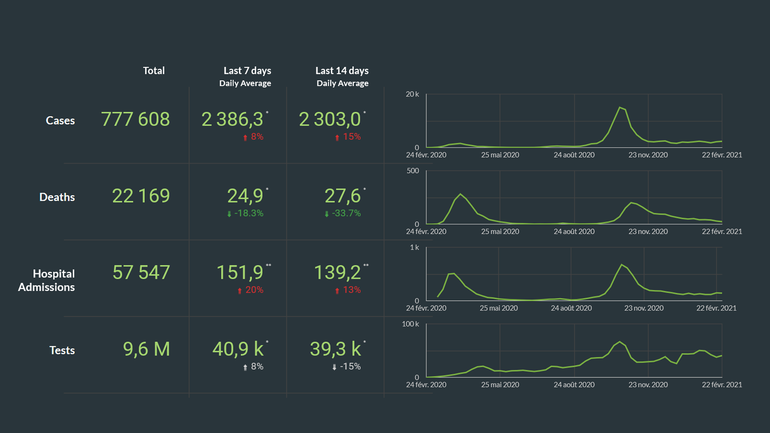Click the 23 nov. 2020 label on Deaths chart

pyautogui.click(x=647, y=231)
